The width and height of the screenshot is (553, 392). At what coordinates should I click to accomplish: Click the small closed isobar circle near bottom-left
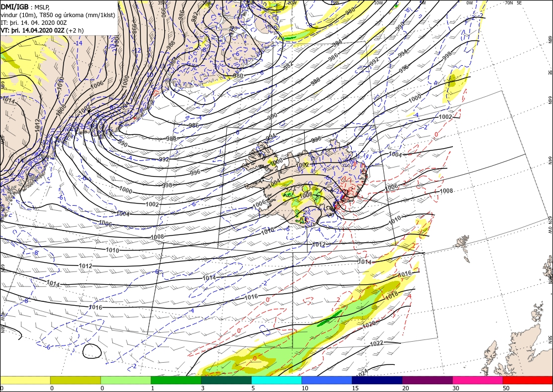click(92, 351)
